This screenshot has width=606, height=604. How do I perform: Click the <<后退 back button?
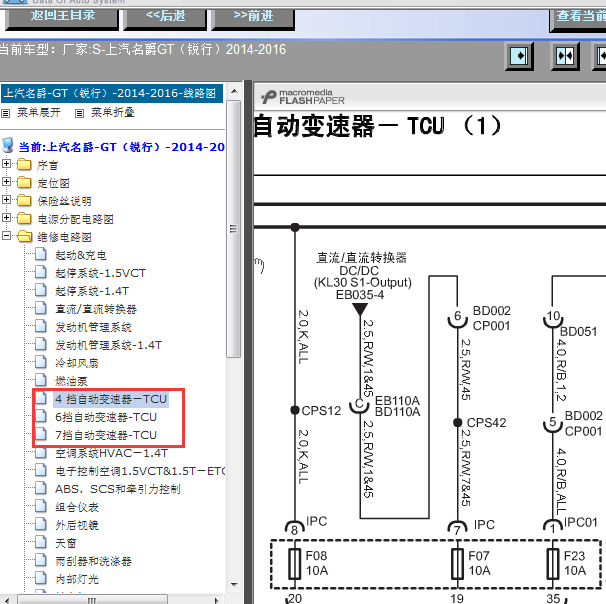pyautogui.click(x=165, y=18)
